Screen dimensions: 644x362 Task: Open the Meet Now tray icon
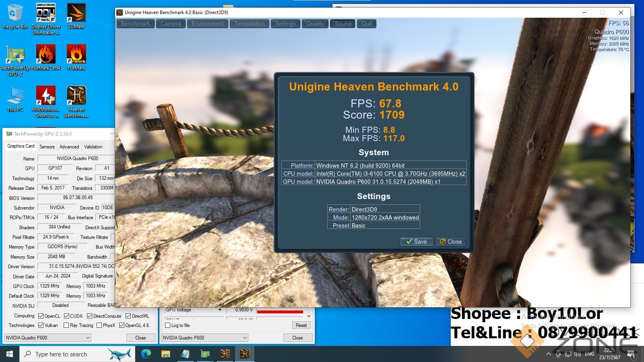(558, 354)
